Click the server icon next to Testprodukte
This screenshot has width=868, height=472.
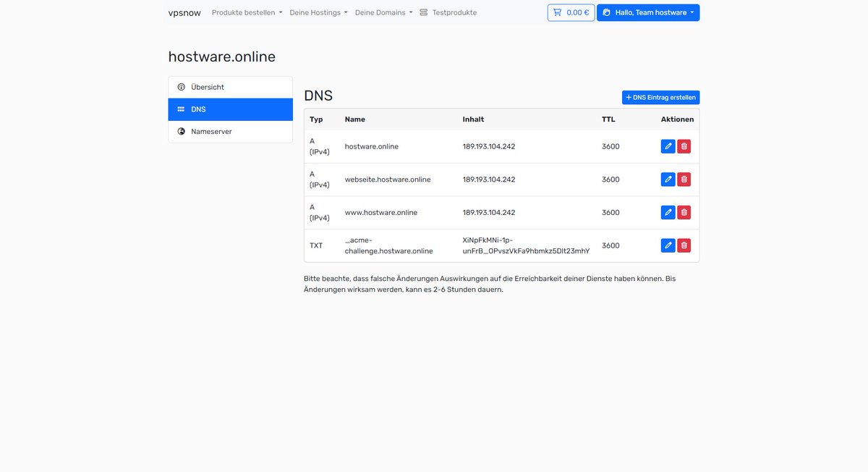tap(423, 12)
